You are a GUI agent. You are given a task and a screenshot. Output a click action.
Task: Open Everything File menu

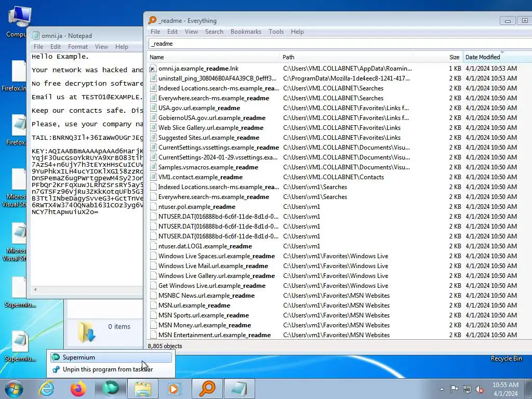pyautogui.click(x=155, y=32)
